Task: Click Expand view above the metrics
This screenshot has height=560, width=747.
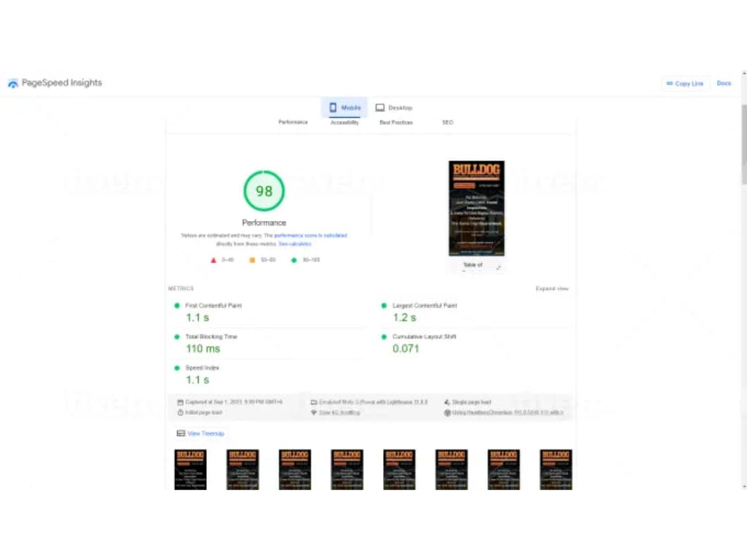Action: click(x=552, y=288)
